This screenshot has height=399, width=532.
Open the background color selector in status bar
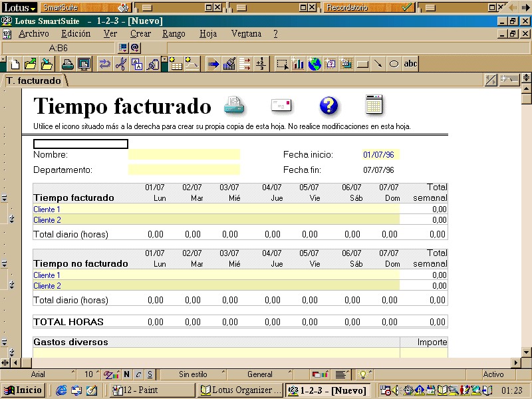(x=321, y=374)
